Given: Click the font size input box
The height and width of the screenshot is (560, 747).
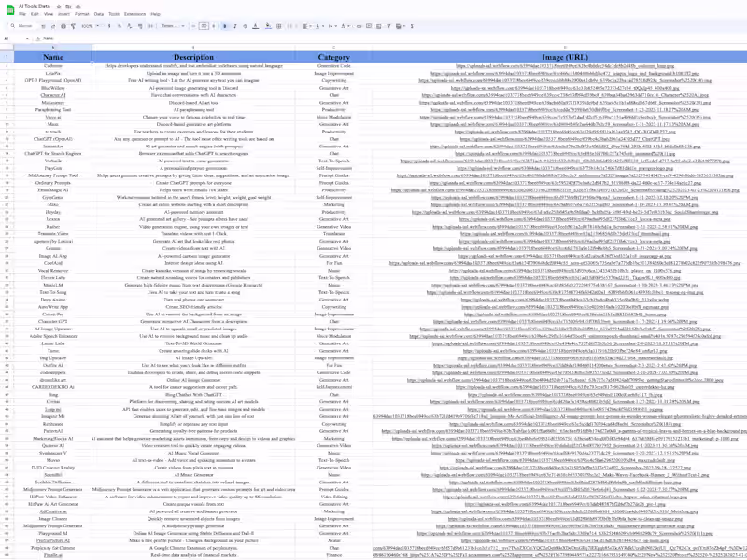Looking at the screenshot, I should [x=204, y=26].
